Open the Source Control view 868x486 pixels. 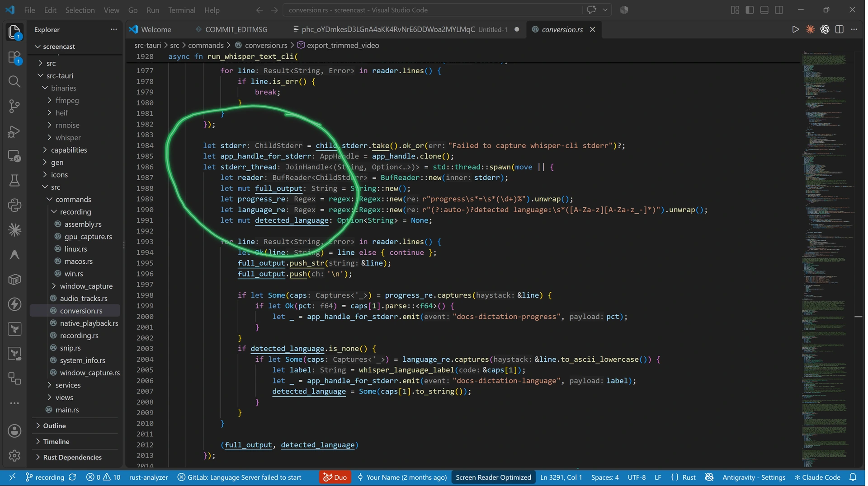(x=14, y=106)
